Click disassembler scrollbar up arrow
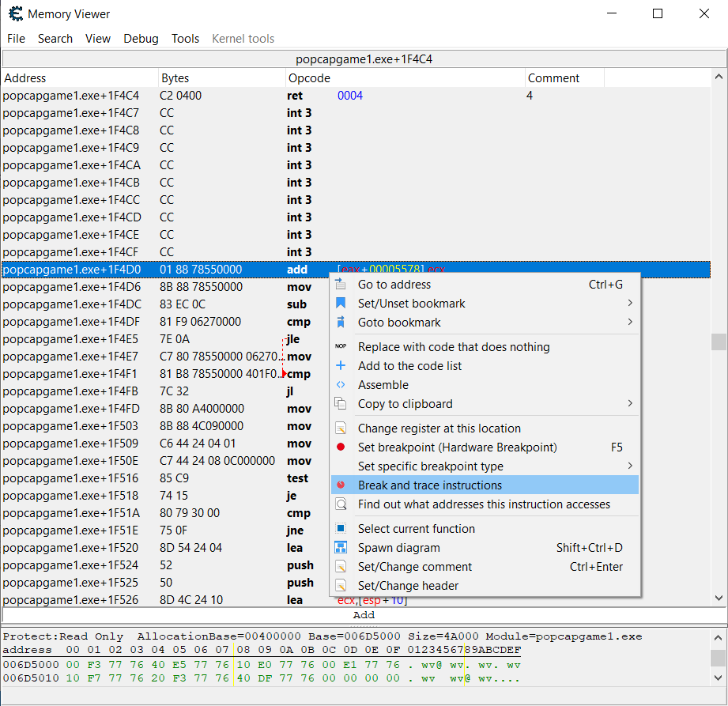This screenshot has height=706, width=728. pyautogui.click(x=719, y=77)
